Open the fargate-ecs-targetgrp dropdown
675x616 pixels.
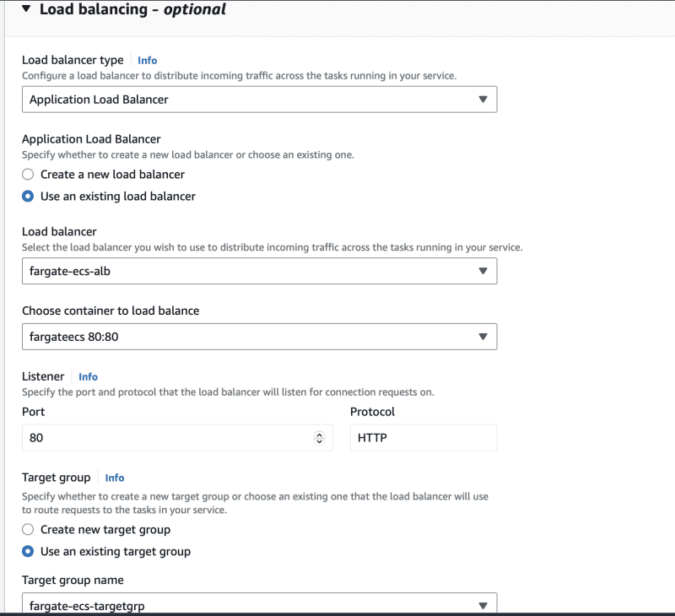pos(260,603)
